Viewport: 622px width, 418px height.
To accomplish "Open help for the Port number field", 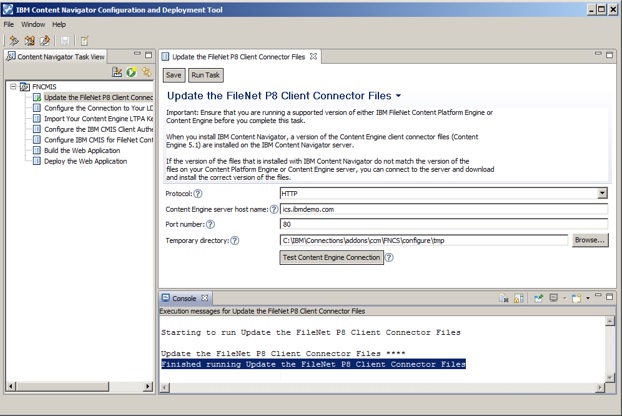I will (x=210, y=224).
